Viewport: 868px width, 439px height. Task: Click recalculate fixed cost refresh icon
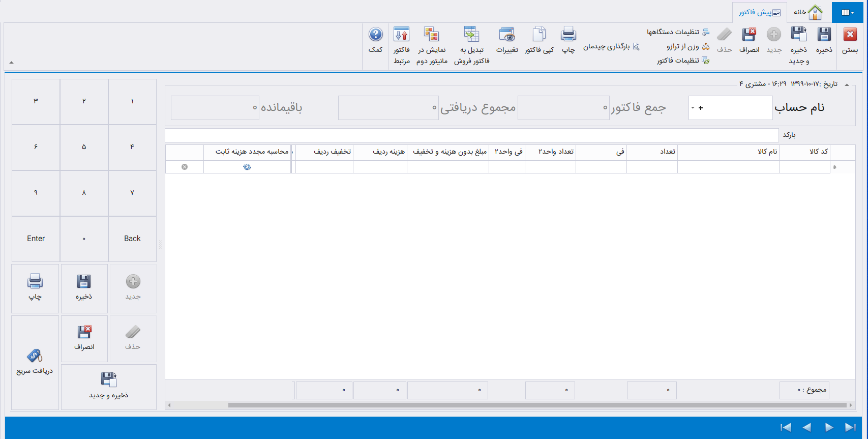click(247, 167)
